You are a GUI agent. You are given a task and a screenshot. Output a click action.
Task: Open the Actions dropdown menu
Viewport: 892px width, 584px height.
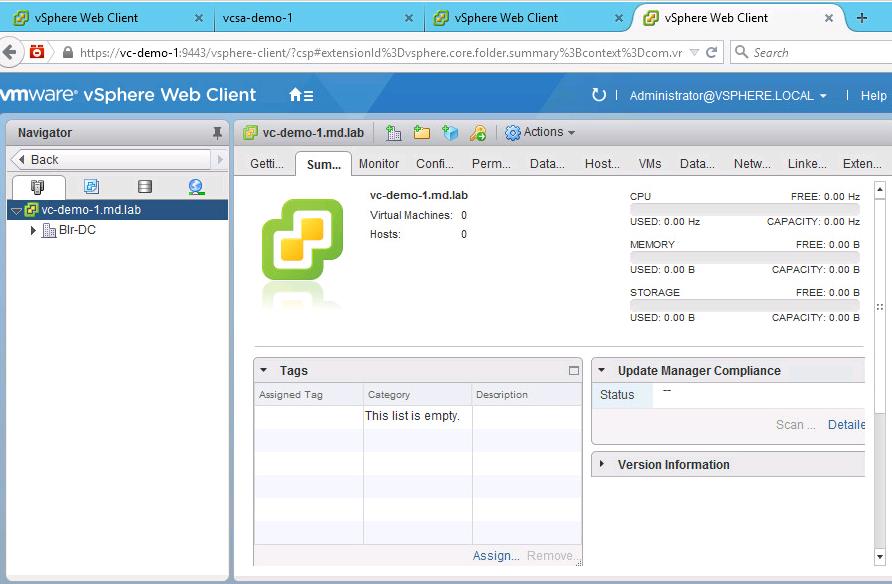549,132
